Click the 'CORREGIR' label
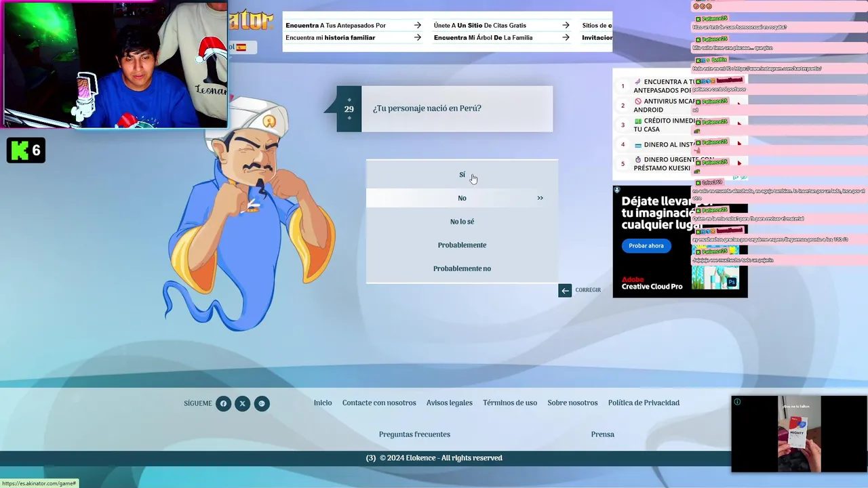 588,290
